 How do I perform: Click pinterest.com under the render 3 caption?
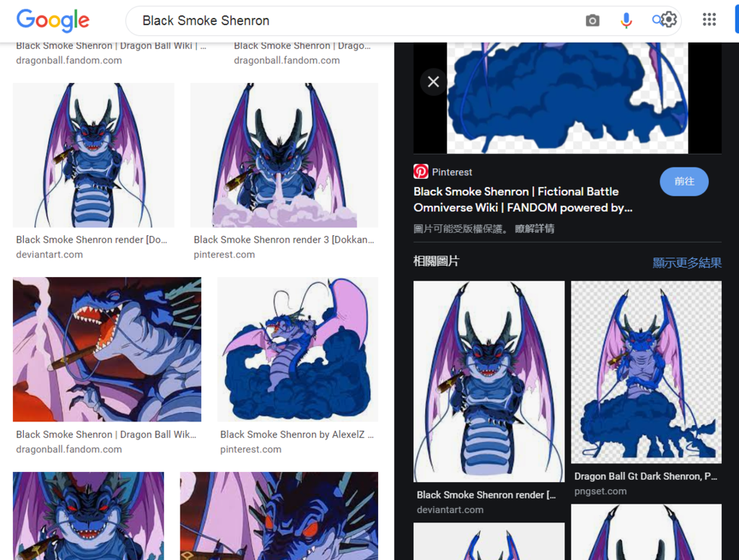(x=224, y=255)
